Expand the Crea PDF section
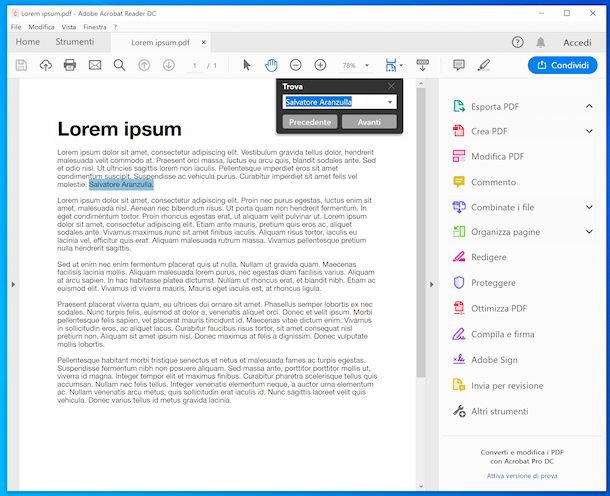Viewport: 610px width, 496px height. pyautogui.click(x=589, y=131)
